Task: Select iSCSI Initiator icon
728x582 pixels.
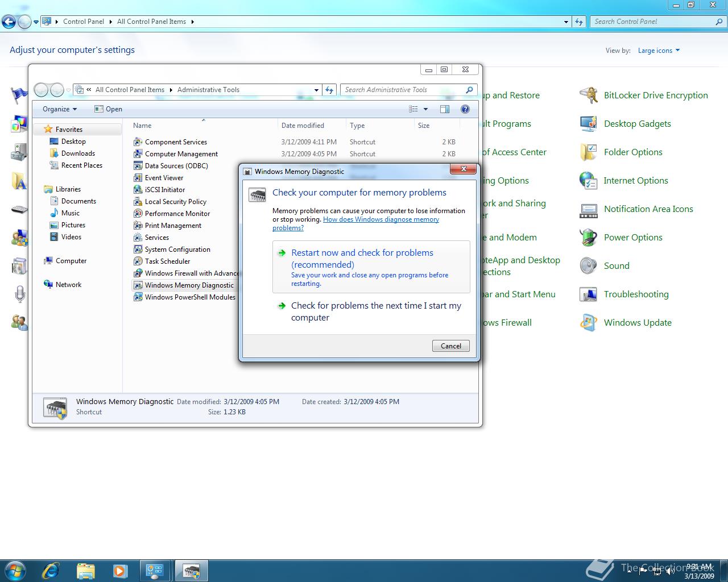Action: pyautogui.click(x=138, y=189)
